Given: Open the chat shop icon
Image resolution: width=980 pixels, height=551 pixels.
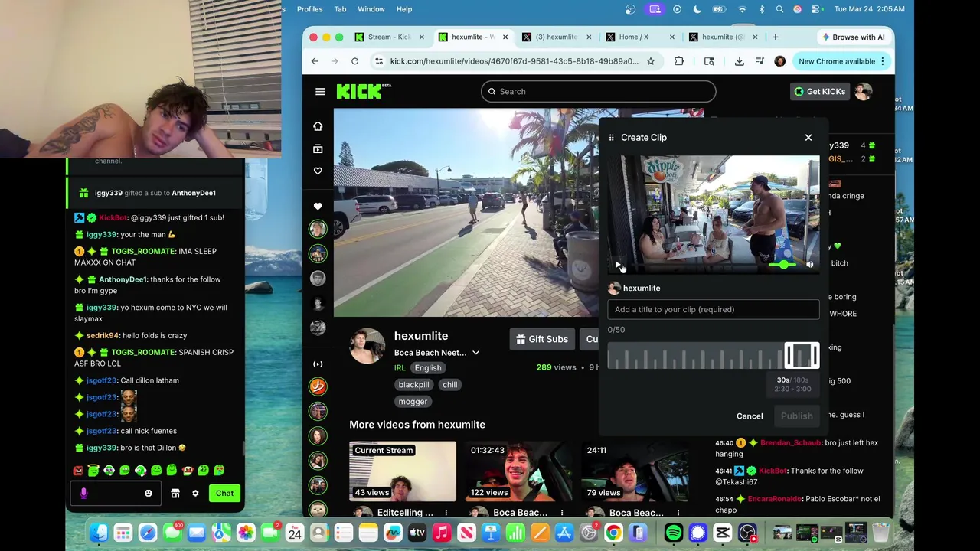Looking at the screenshot, I should click(x=175, y=494).
